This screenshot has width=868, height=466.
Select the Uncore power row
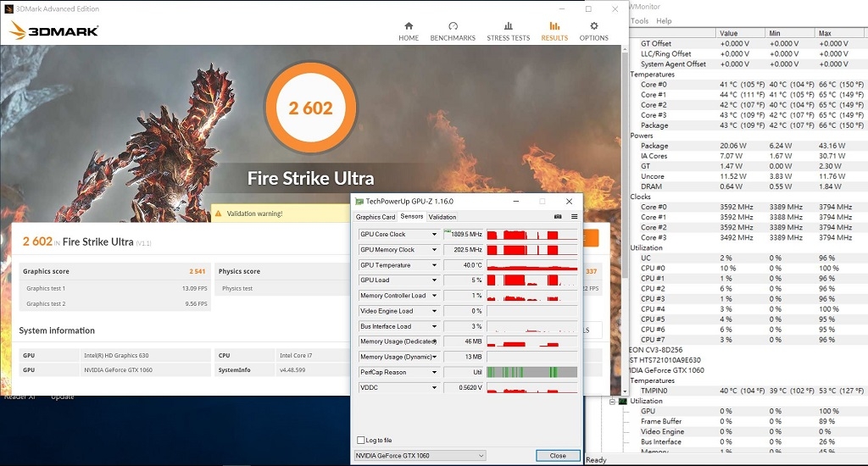coord(748,176)
